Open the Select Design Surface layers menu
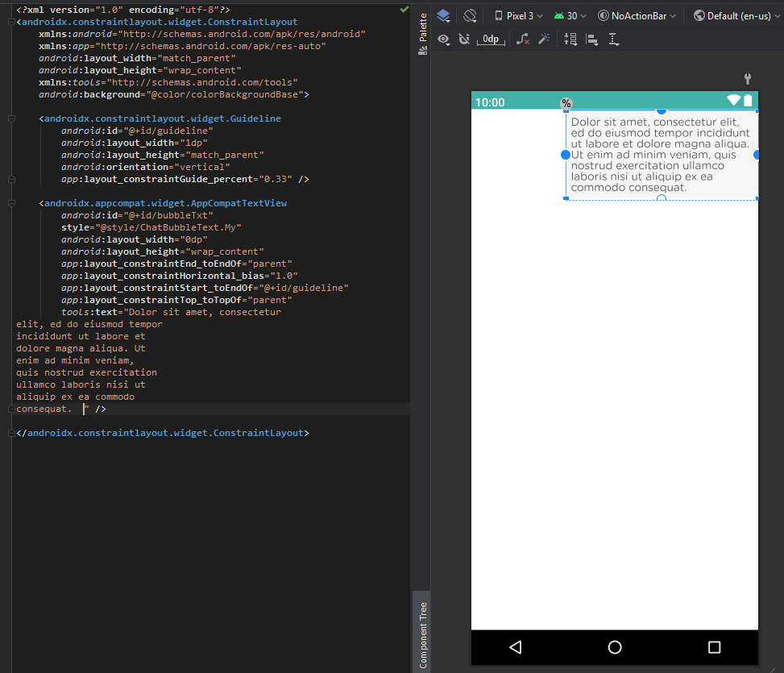 [443, 16]
